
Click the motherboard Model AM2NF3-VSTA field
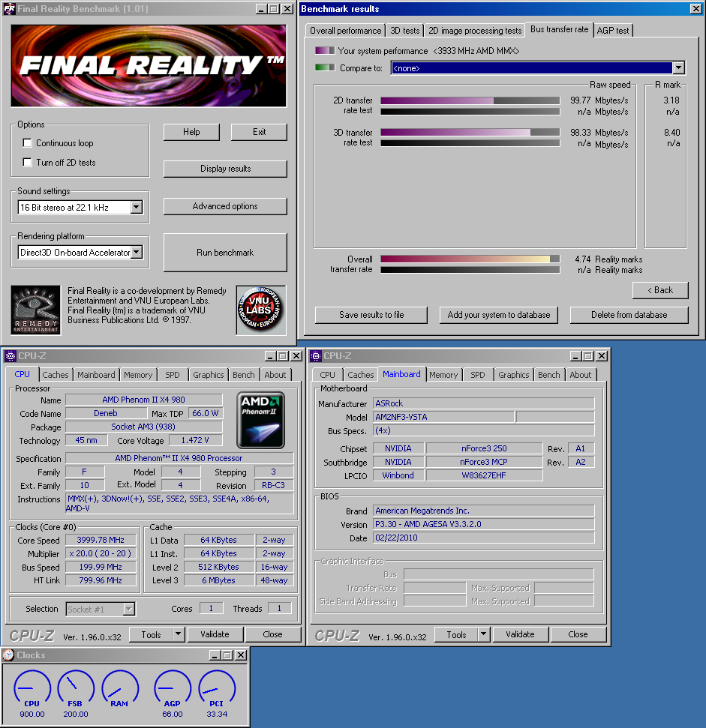(x=443, y=417)
